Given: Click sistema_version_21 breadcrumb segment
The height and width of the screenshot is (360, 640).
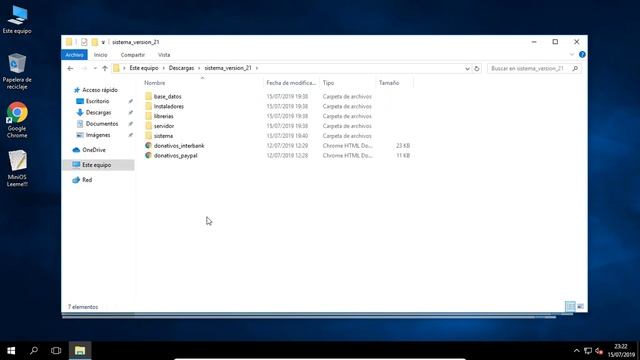Looking at the screenshot, I should (228, 68).
